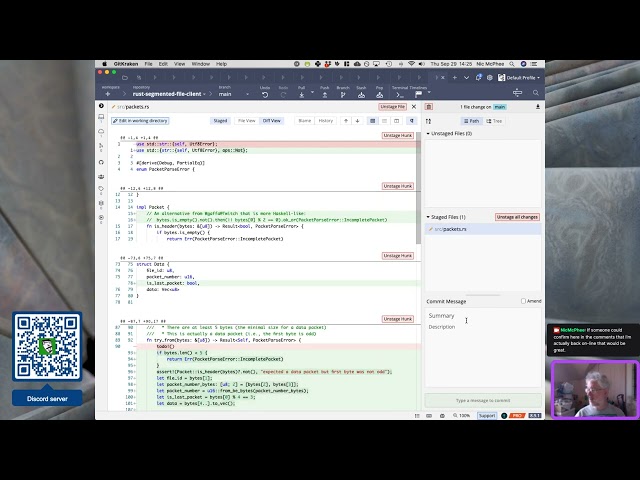Viewport: 640px width, 480px height.
Task: Add a new tab with plus icon
Action: (454, 78)
